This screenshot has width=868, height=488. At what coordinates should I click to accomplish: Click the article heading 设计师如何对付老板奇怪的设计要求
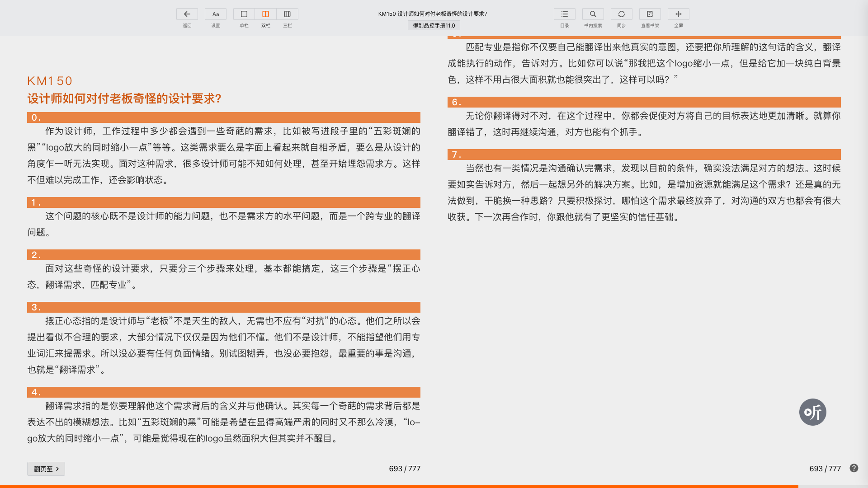pos(124,99)
